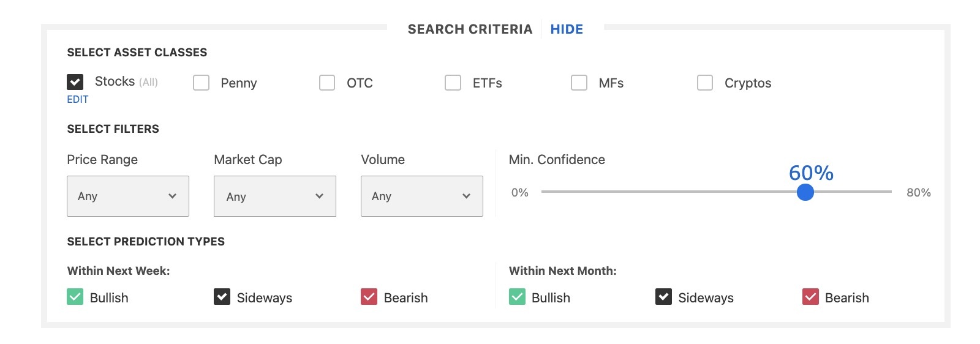Enable the Penny asset class checkbox
This screenshot has height=344, width=980.
(x=201, y=83)
